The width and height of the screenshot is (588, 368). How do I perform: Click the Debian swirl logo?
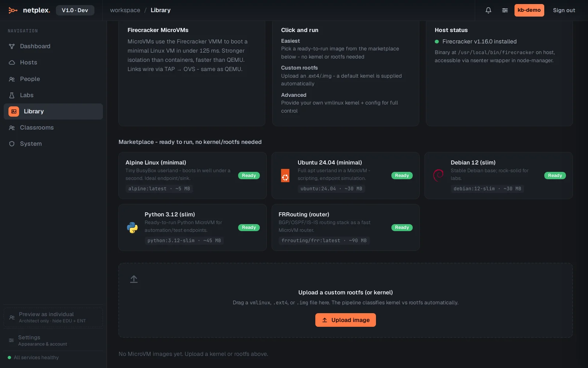pos(438,176)
